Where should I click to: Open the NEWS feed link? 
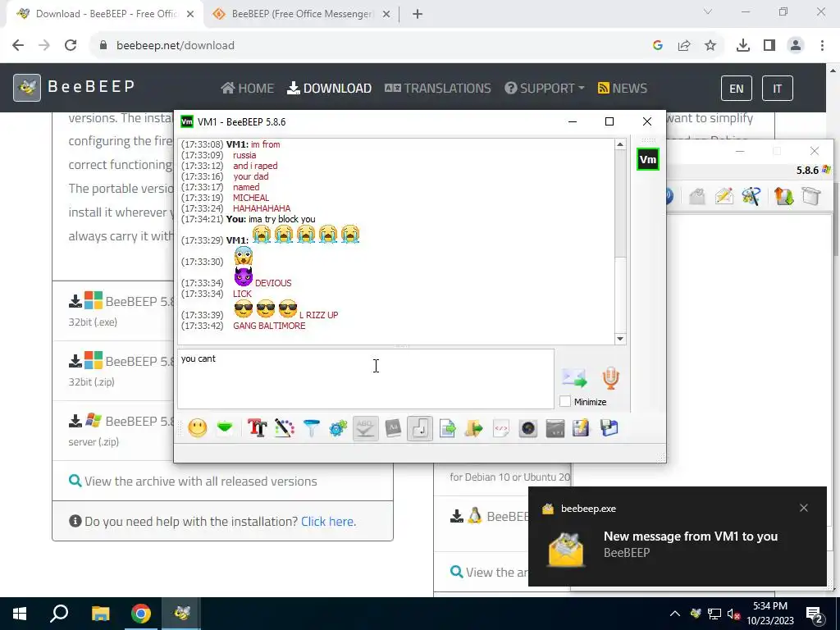click(623, 89)
